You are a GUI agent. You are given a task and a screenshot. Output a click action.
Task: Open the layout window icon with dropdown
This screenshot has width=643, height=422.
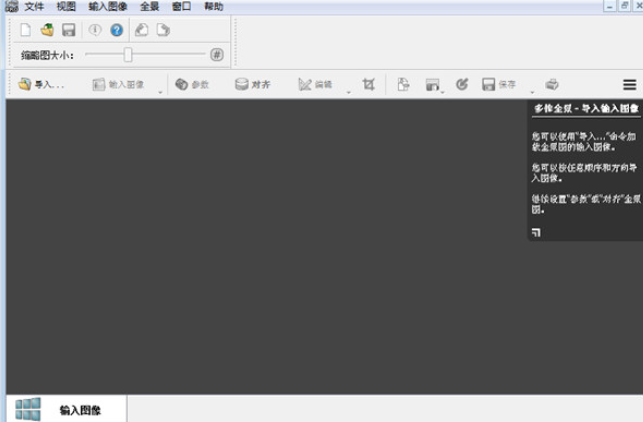pos(433,85)
